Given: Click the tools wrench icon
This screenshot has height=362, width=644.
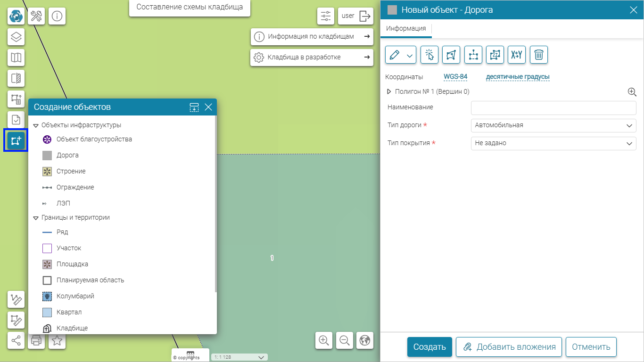Looking at the screenshot, I should pyautogui.click(x=37, y=16).
